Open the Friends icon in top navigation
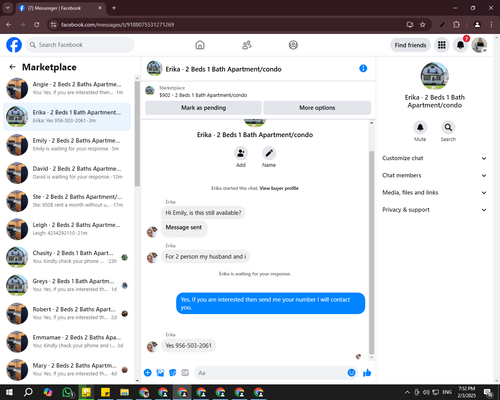The width and height of the screenshot is (500, 400). (x=247, y=45)
